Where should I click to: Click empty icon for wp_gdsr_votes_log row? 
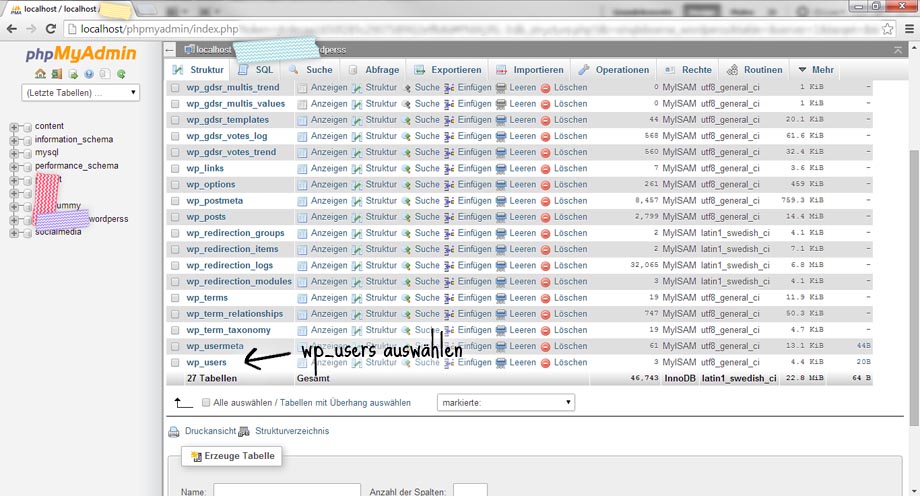pyautogui.click(x=500, y=136)
